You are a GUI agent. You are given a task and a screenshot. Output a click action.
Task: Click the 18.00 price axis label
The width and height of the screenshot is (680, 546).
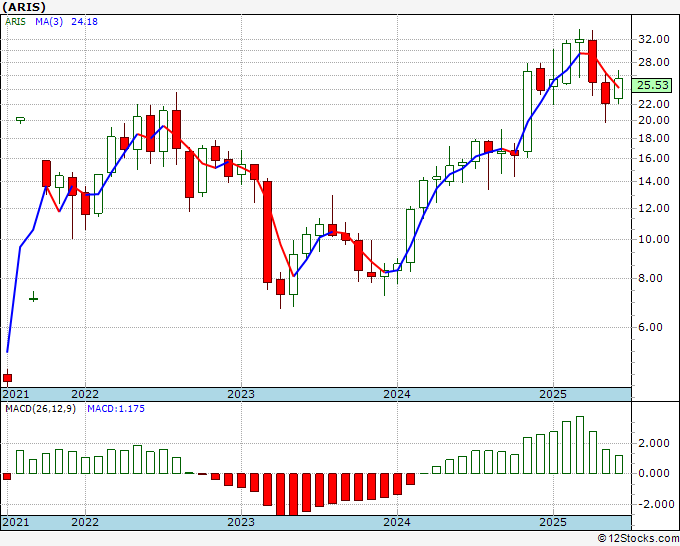[654, 138]
